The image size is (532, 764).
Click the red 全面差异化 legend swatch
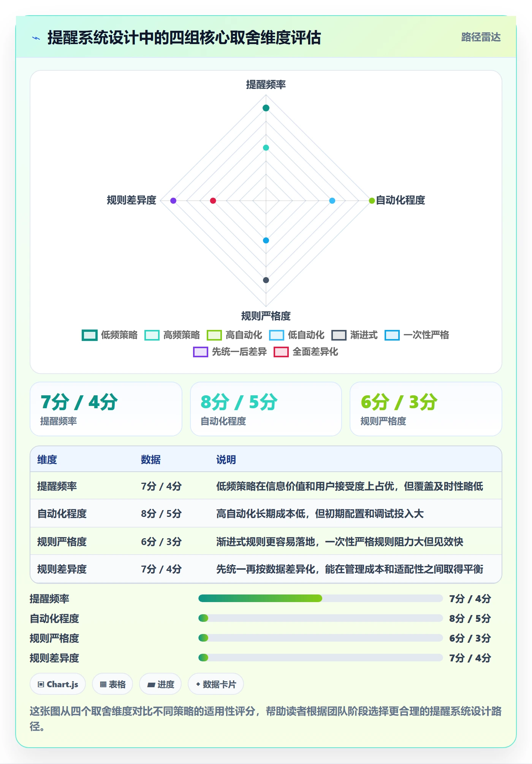pos(281,352)
